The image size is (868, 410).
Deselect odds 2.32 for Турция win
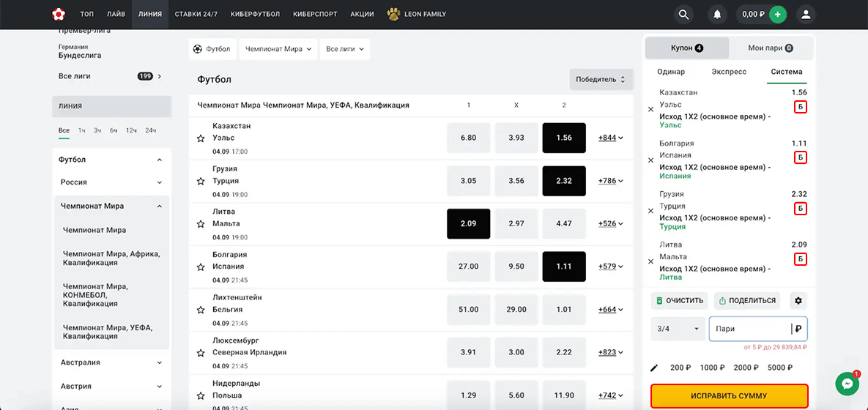tap(564, 181)
